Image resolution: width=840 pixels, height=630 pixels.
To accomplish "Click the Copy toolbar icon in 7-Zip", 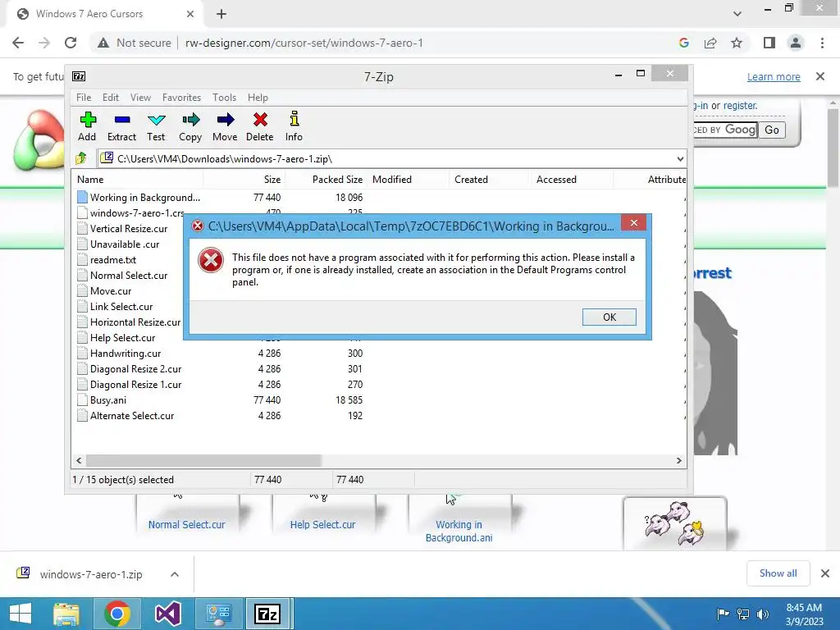I will tap(190, 120).
